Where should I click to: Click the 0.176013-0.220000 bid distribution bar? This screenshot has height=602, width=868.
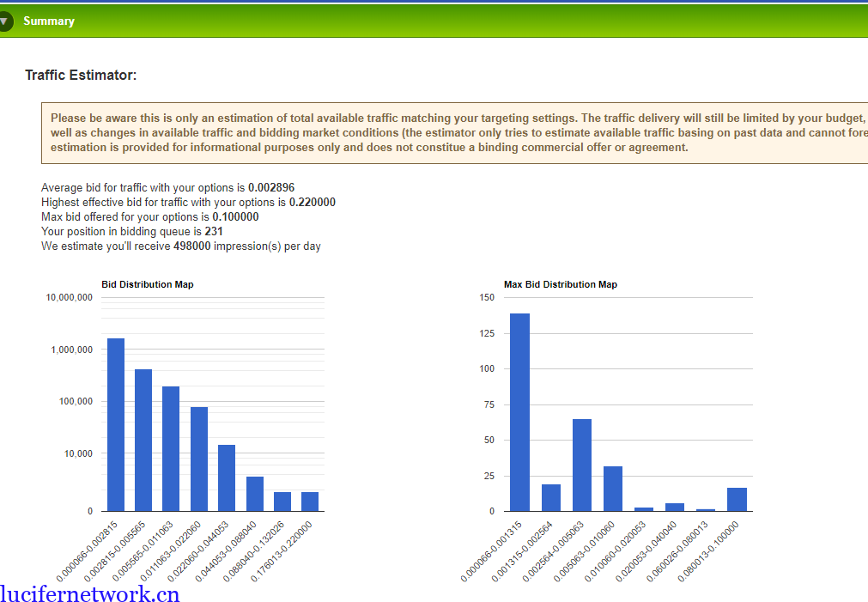point(310,502)
